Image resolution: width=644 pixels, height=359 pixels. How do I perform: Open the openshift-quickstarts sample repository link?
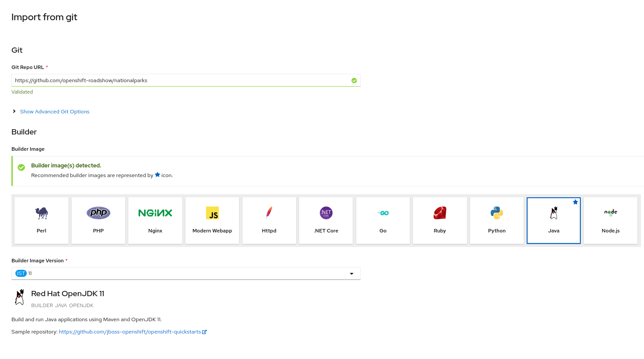(x=130, y=332)
